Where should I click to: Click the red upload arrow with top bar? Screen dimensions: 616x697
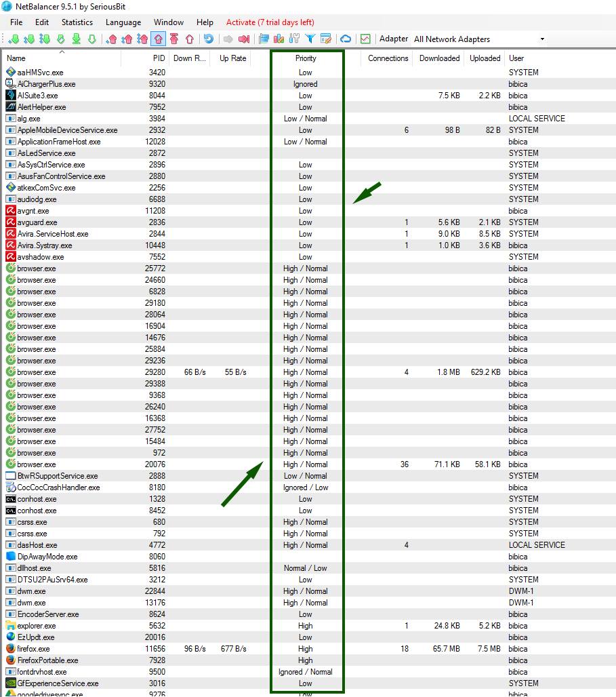click(x=174, y=39)
